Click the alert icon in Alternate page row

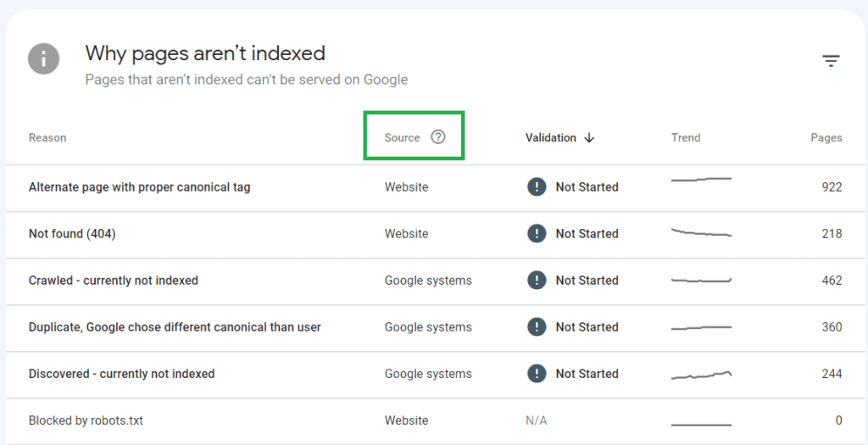tap(537, 187)
